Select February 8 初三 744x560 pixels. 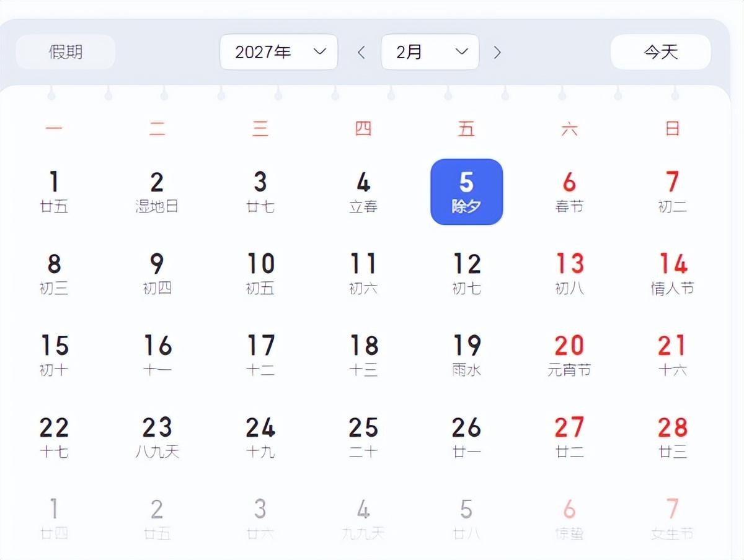(x=54, y=274)
